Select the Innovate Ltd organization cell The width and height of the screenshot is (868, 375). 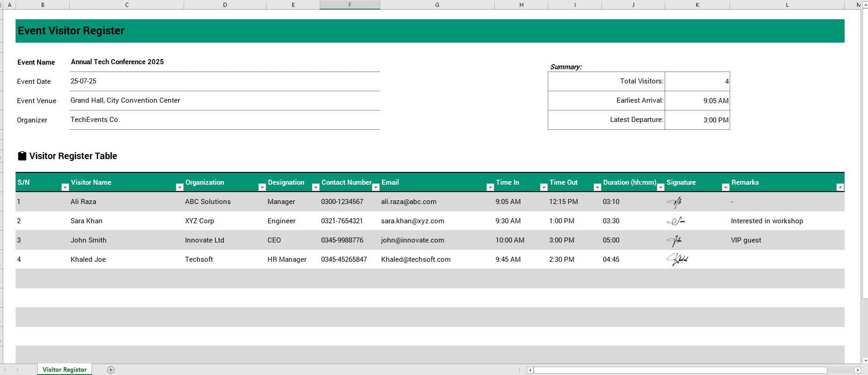tap(225, 240)
